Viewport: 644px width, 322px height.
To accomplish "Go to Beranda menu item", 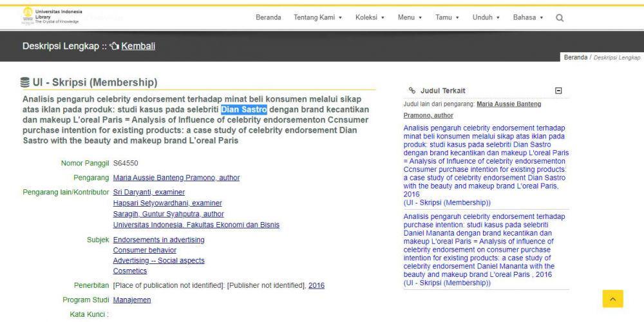I will [x=268, y=17].
